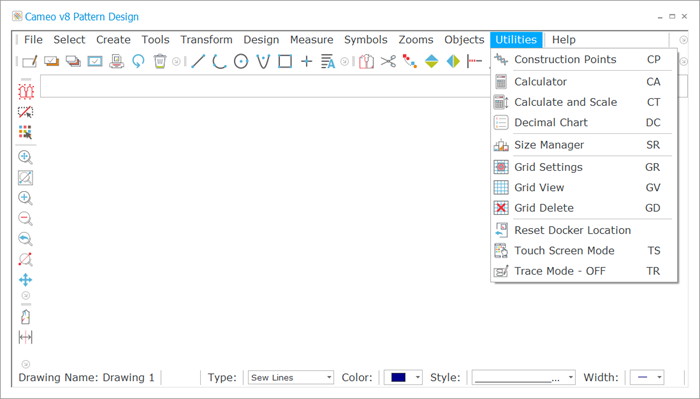Choose Calculator from Utilities menu
This screenshot has width=700, height=399.
(x=584, y=82)
